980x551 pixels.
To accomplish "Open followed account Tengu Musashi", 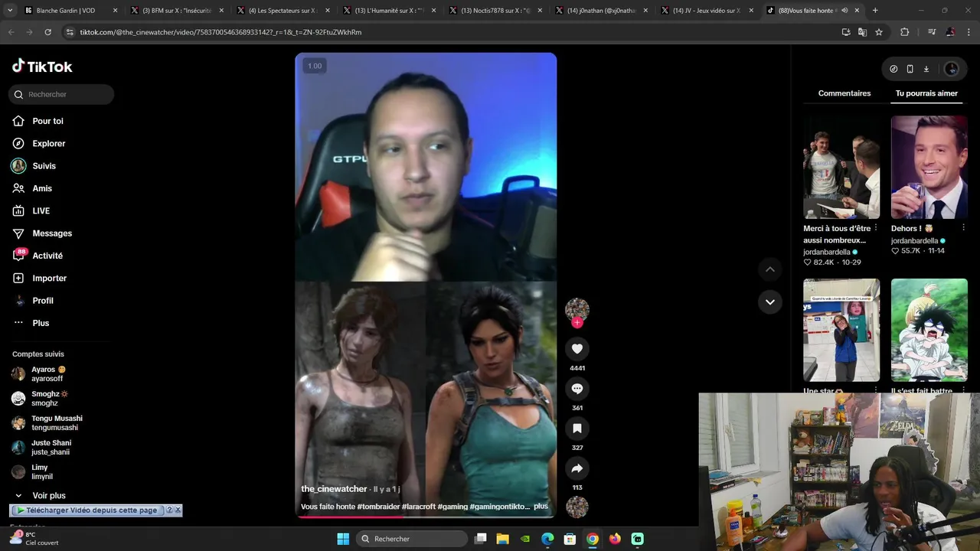I will tap(57, 422).
